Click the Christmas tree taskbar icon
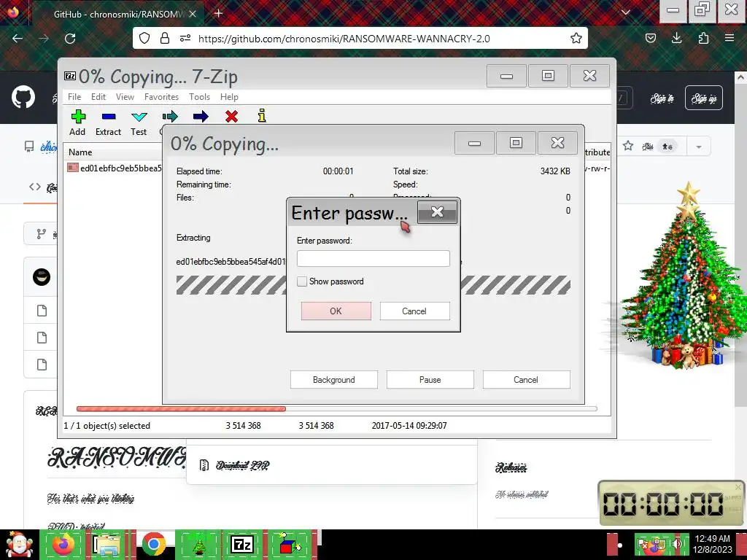747x560 pixels. (198, 545)
